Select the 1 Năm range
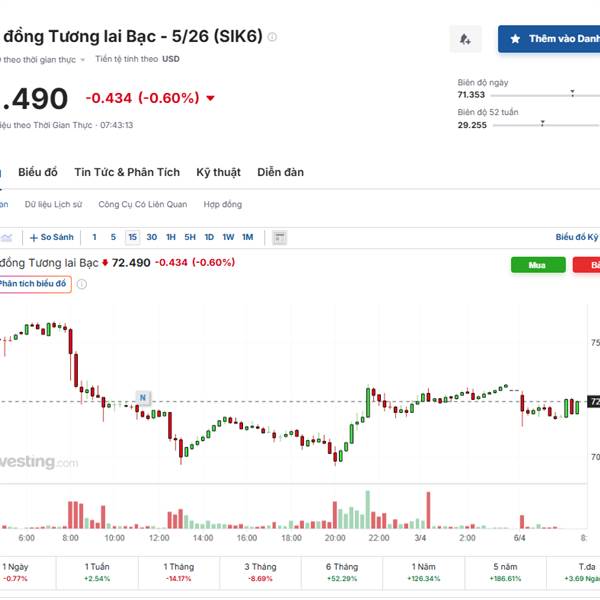600x600 pixels. [424, 572]
